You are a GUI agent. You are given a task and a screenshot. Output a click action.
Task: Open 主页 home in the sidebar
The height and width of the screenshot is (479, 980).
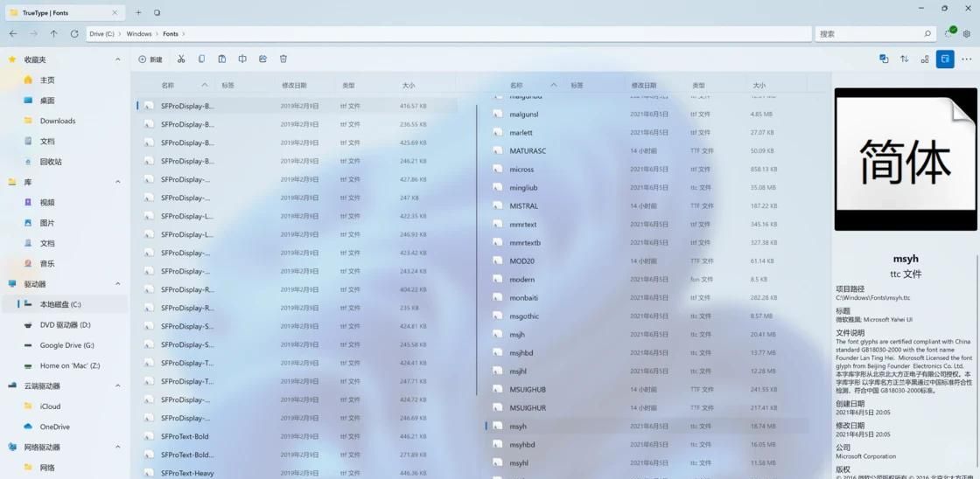tap(66, 80)
